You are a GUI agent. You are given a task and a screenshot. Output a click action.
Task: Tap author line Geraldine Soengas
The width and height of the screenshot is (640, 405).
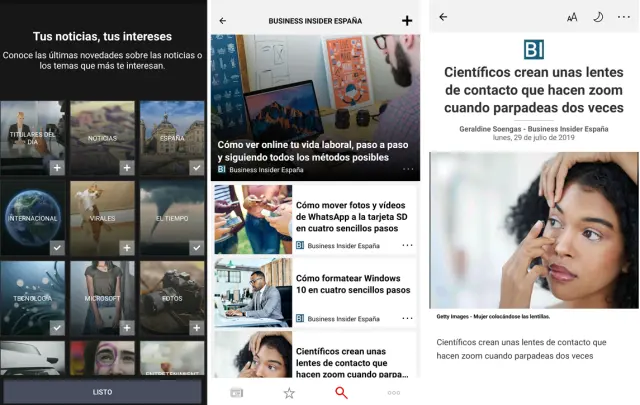click(534, 129)
